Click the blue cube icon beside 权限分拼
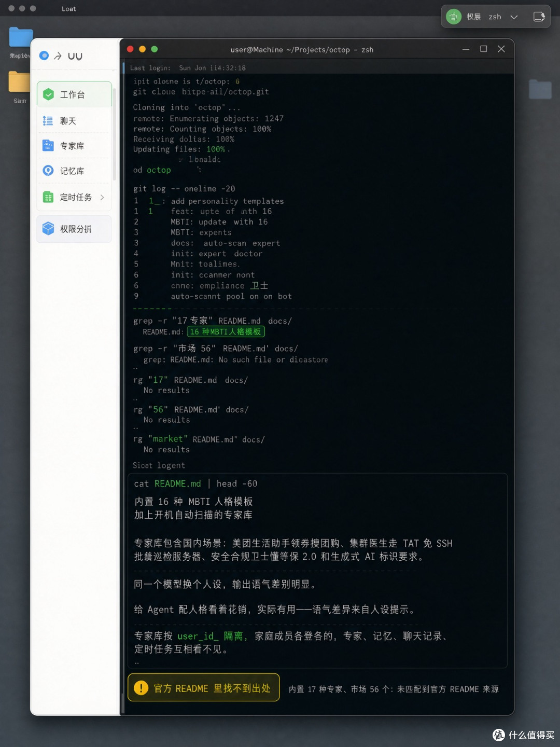This screenshot has width=560, height=747. [48, 229]
